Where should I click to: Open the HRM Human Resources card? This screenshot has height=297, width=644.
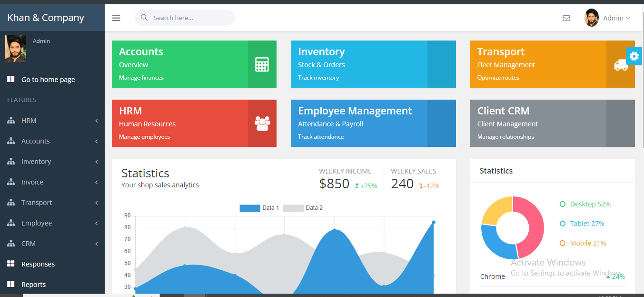coord(194,123)
